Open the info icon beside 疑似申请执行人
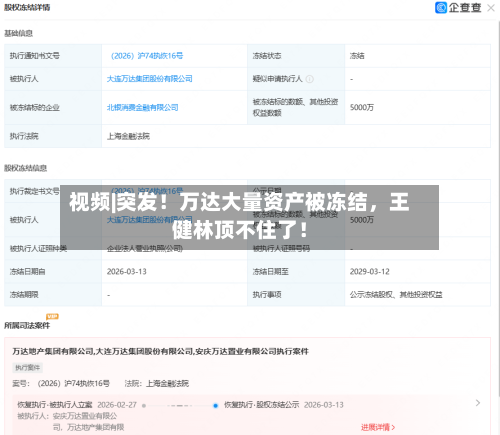The height and width of the screenshot is (435, 500). [309, 79]
